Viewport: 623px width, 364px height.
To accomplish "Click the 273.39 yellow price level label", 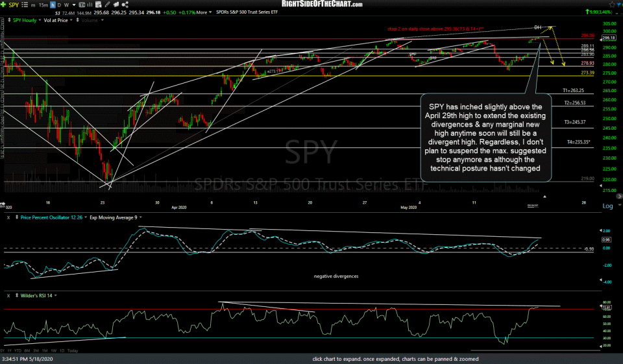I will (588, 73).
